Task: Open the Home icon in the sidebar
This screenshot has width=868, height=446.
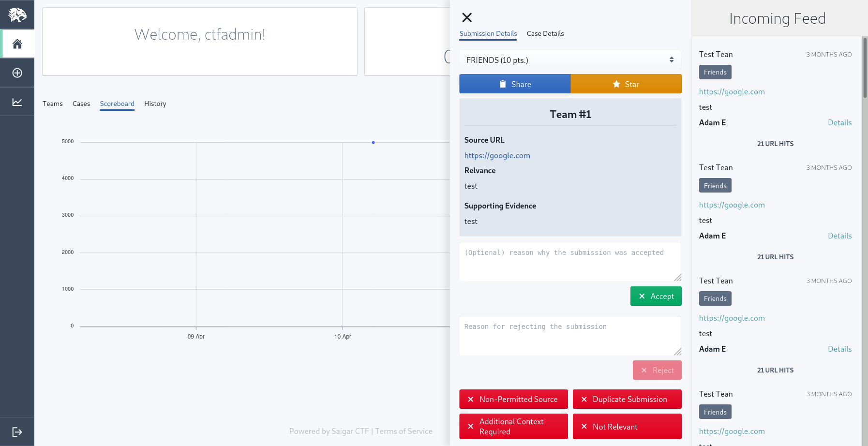Action: tap(17, 44)
